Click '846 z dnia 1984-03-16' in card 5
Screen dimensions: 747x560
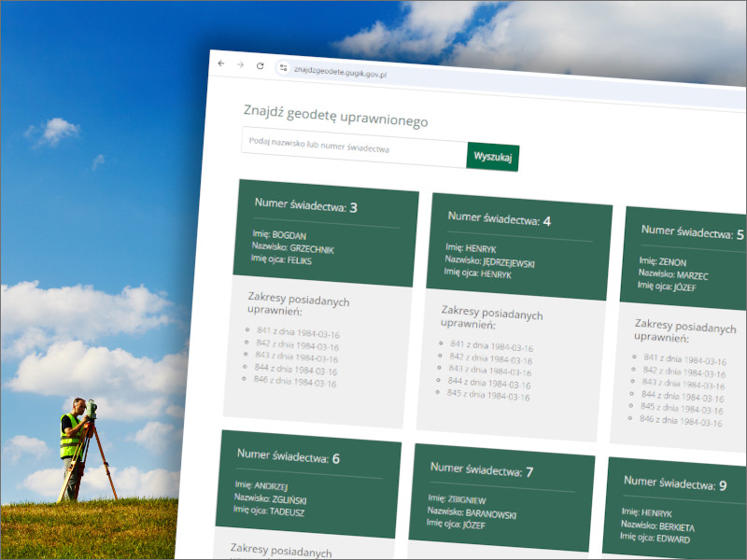point(681,421)
